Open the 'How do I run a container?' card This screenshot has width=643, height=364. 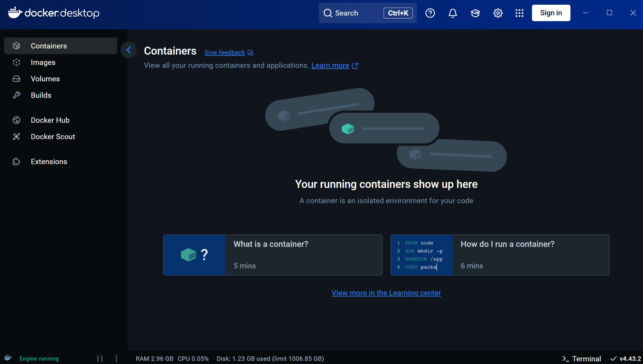[x=500, y=255]
